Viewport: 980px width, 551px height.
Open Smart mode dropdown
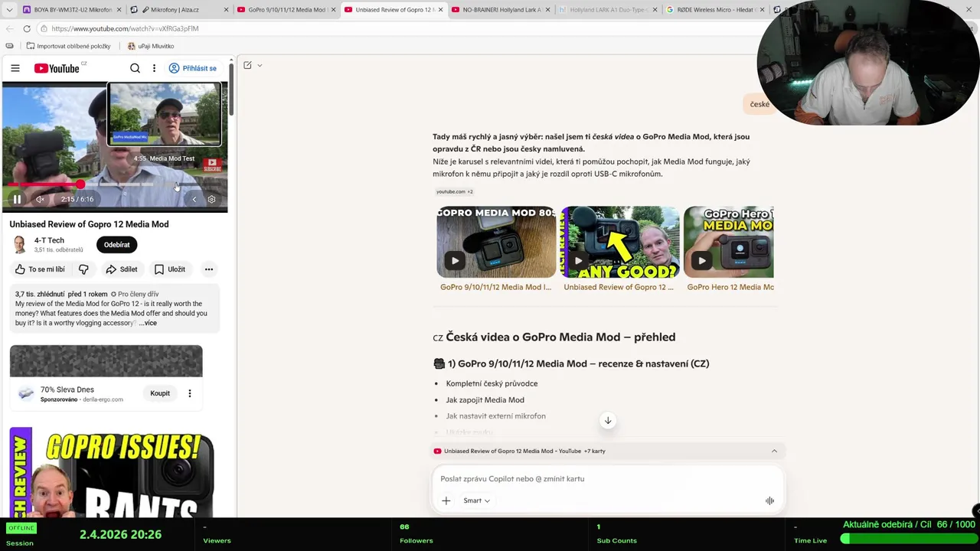476,500
